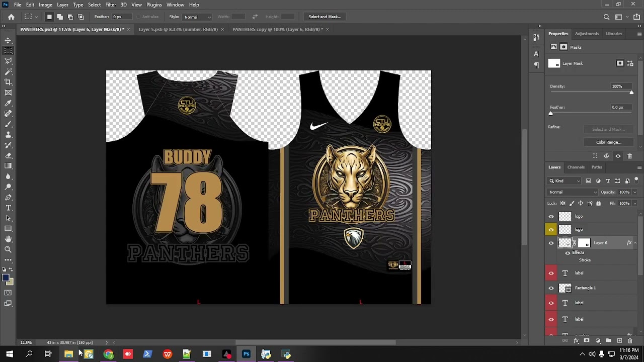Viewport: 644px width, 362px height.
Task: Open the marquee Style dropdown
Action: (197, 17)
